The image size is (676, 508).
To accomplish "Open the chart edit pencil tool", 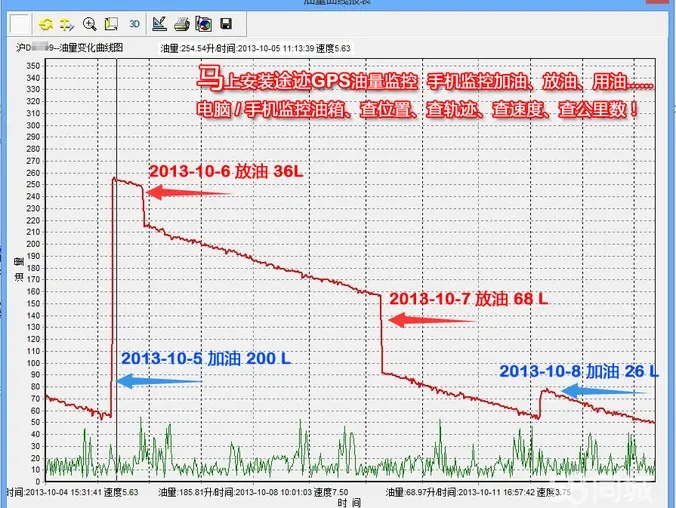I will pyautogui.click(x=159, y=22).
